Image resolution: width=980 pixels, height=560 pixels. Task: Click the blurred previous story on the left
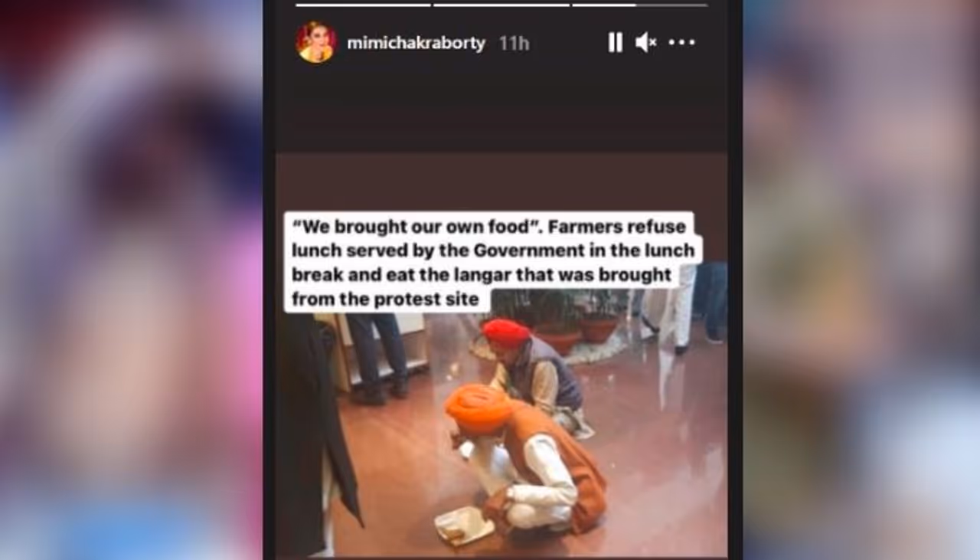coord(131,280)
